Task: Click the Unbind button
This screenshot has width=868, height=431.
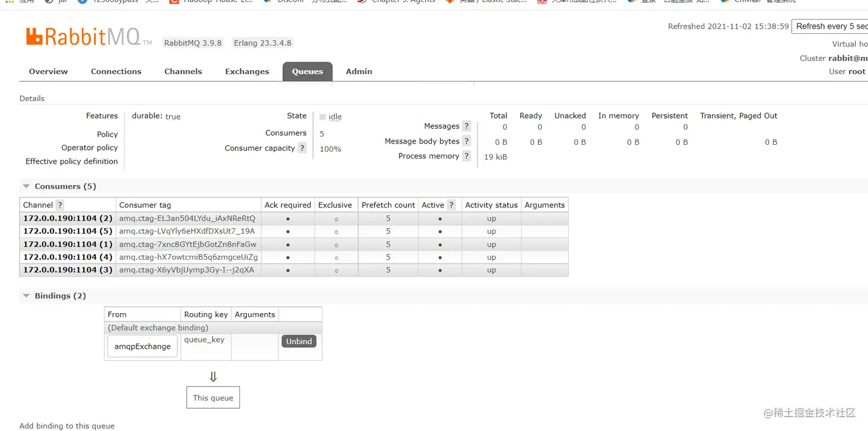Action: click(299, 341)
